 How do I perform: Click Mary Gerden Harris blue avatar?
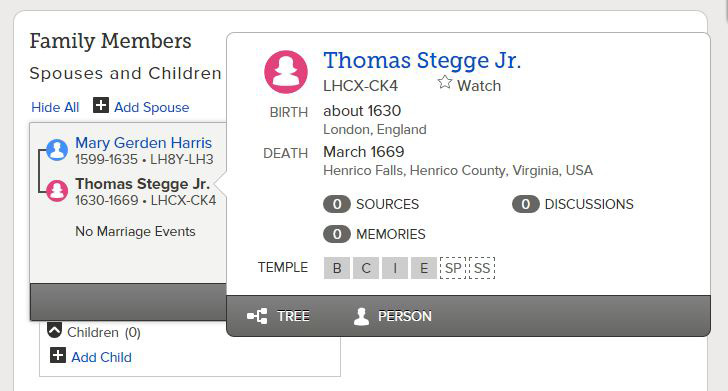coord(57,150)
